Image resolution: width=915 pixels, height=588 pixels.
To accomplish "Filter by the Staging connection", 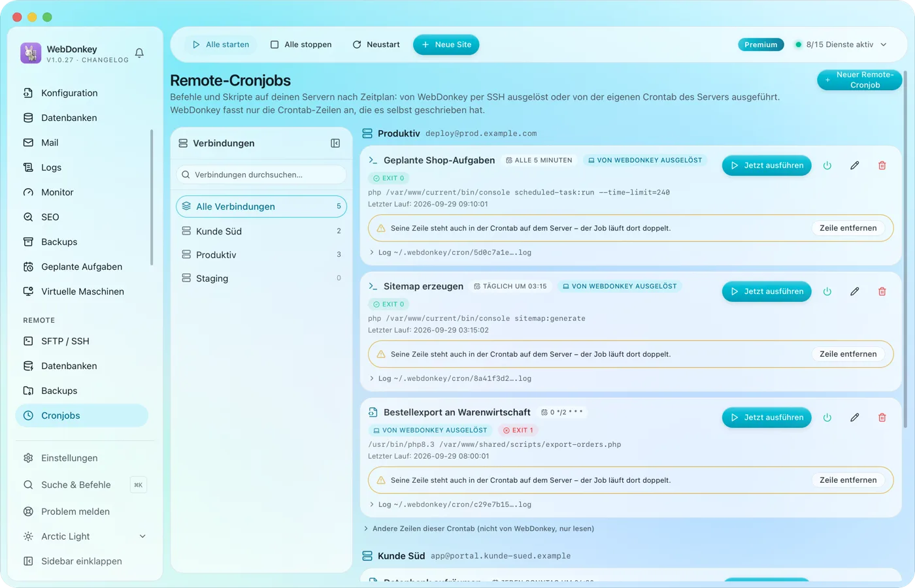I will 261,278.
